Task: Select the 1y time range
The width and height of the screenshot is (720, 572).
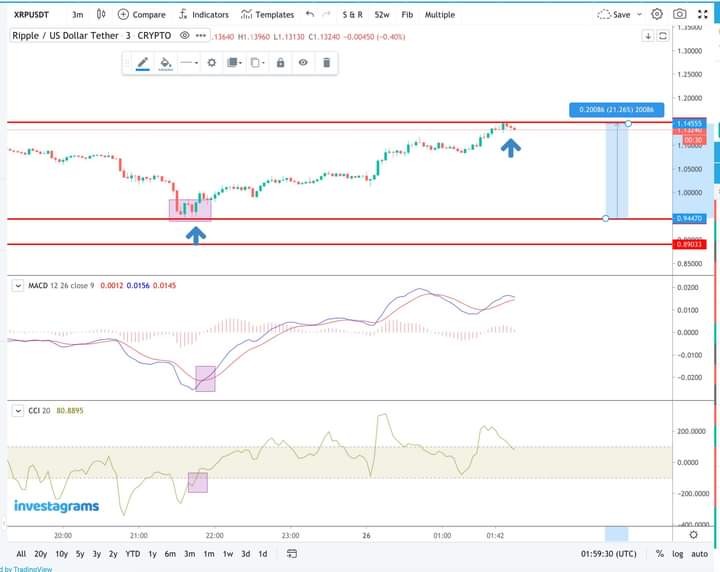Action: pos(152,554)
